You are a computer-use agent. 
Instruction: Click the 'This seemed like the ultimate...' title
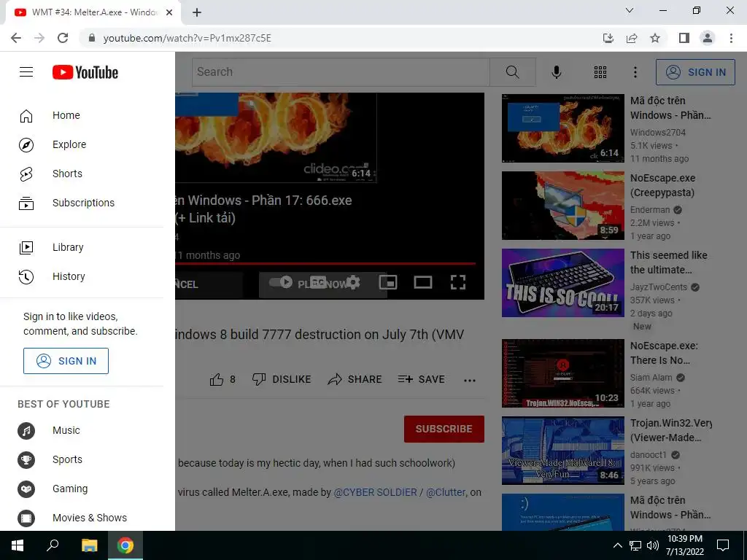point(668,262)
